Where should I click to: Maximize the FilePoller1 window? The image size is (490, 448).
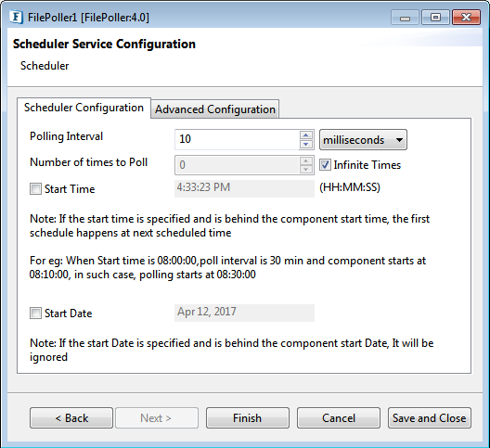coord(435,18)
